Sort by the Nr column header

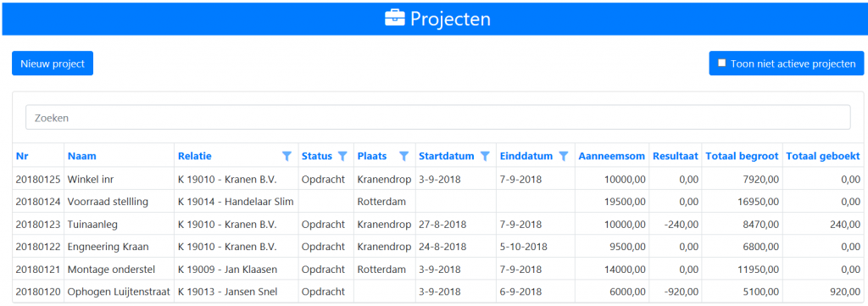tap(22, 156)
